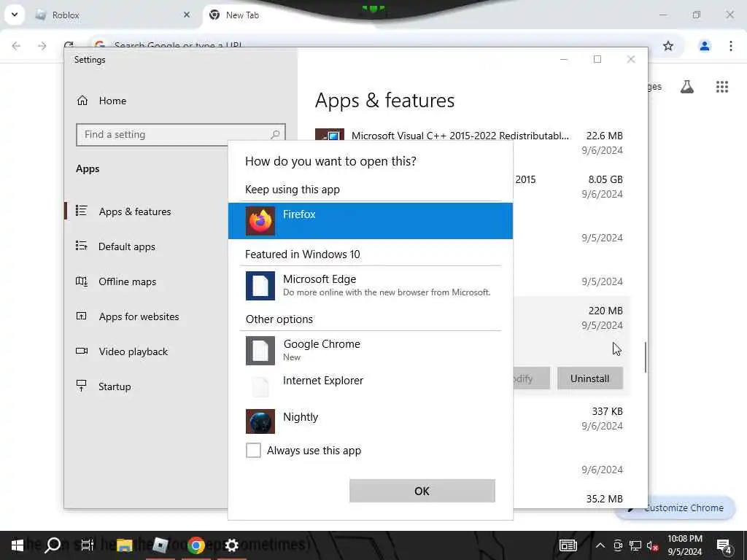Open the Apps & features section
The height and width of the screenshot is (560, 747).
pos(135,211)
